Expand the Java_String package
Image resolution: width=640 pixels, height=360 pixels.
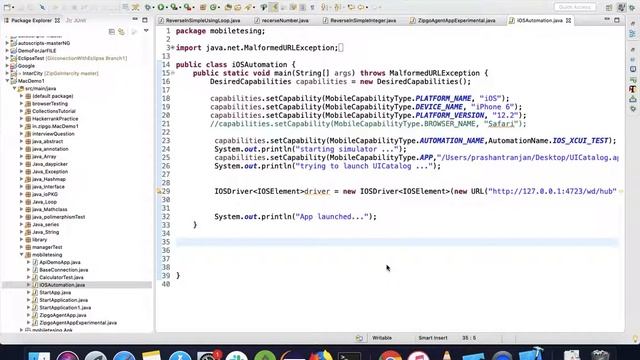pyautogui.click(x=22, y=232)
